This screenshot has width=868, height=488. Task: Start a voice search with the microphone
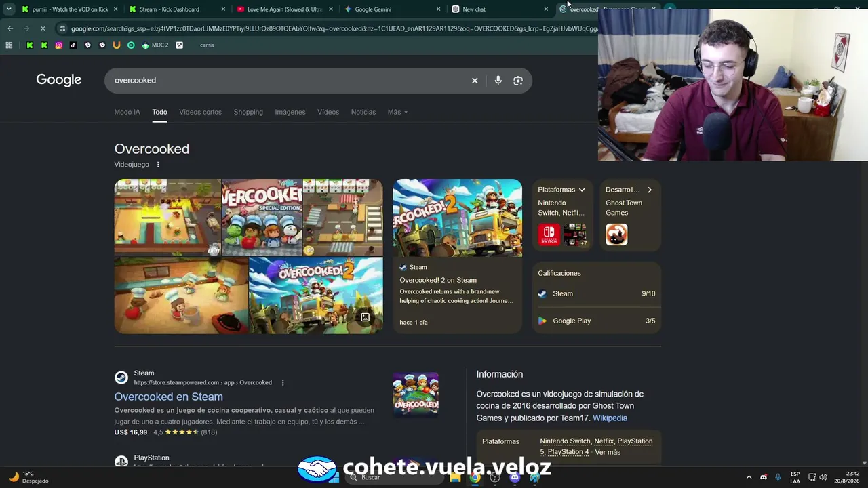[498, 81]
